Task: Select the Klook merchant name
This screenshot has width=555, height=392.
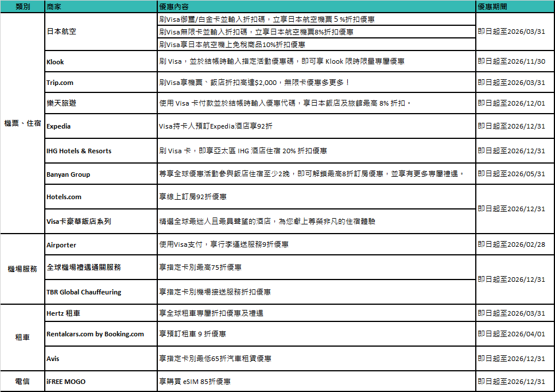Action: coord(55,61)
